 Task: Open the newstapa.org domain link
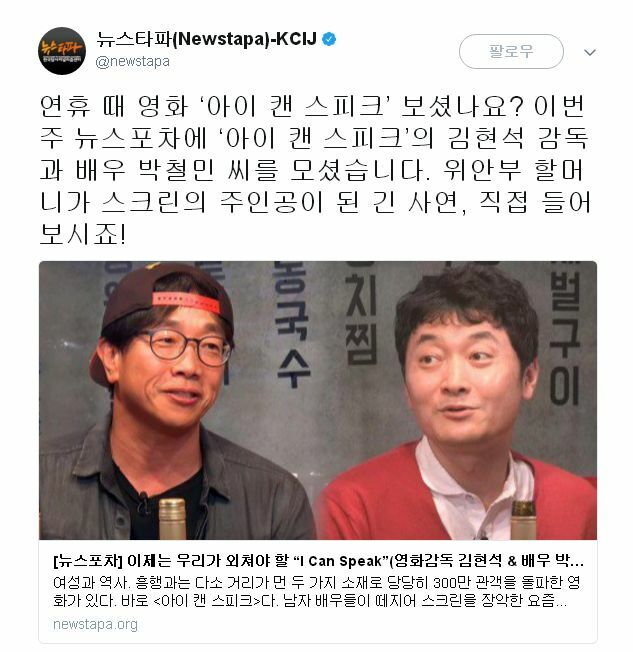pos(95,624)
